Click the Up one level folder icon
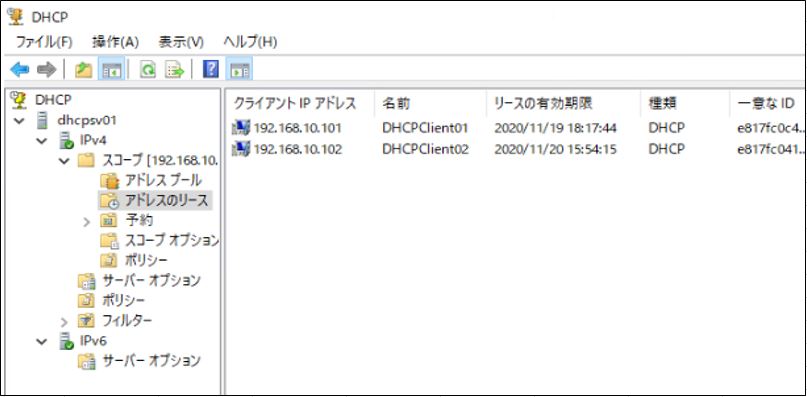Image resolution: width=807 pixels, height=397 pixels. point(83,70)
